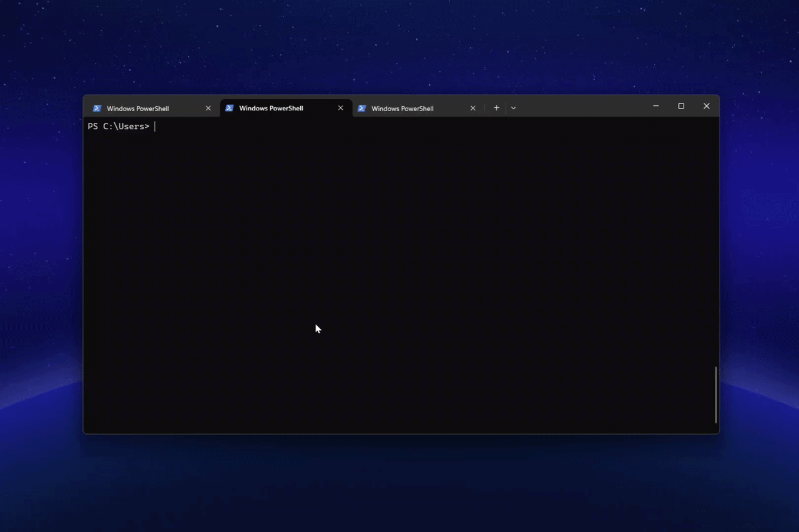The image size is (799, 532).
Task: Open a new tab with plus button
Action: pos(497,108)
